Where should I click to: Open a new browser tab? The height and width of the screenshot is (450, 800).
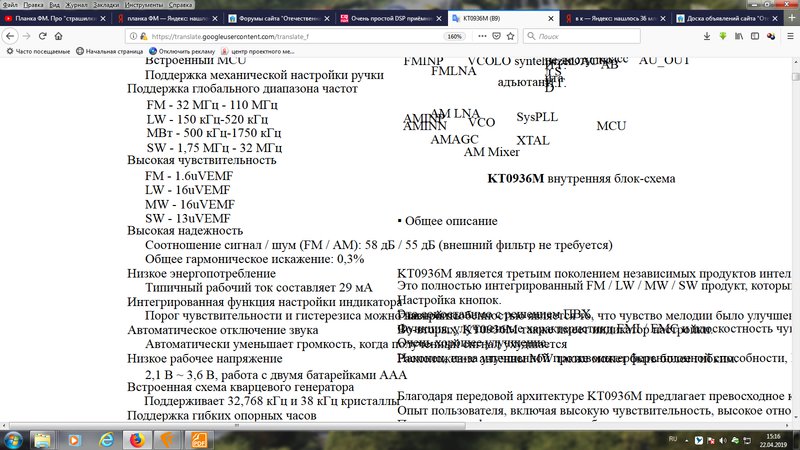(x=791, y=18)
